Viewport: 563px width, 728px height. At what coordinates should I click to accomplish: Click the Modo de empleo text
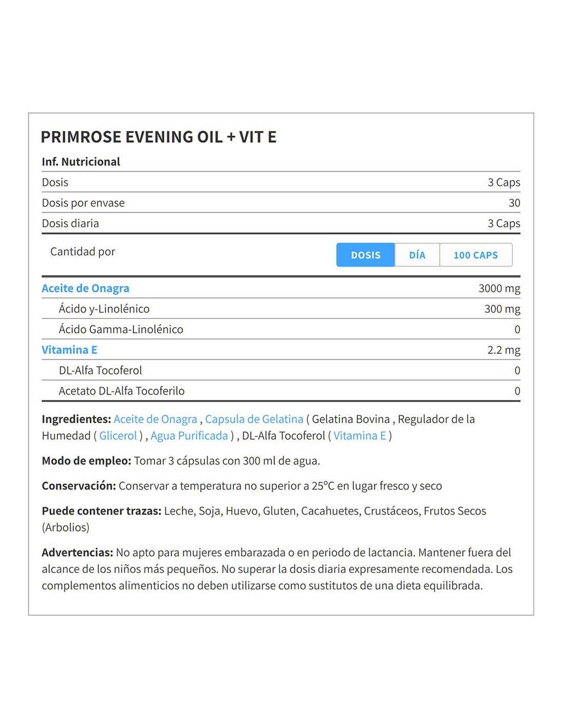pyautogui.click(x=181, y=461)
